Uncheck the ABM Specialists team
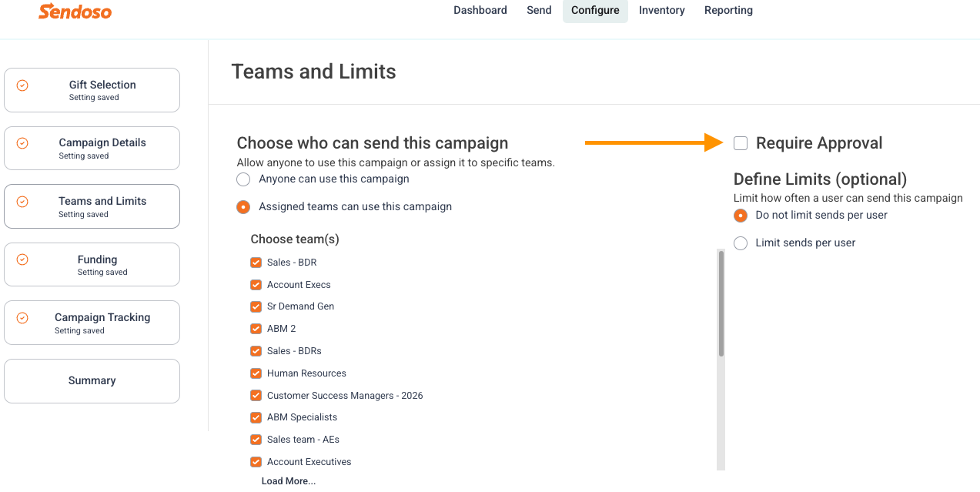Screen dimensions: 980x492 256,417
